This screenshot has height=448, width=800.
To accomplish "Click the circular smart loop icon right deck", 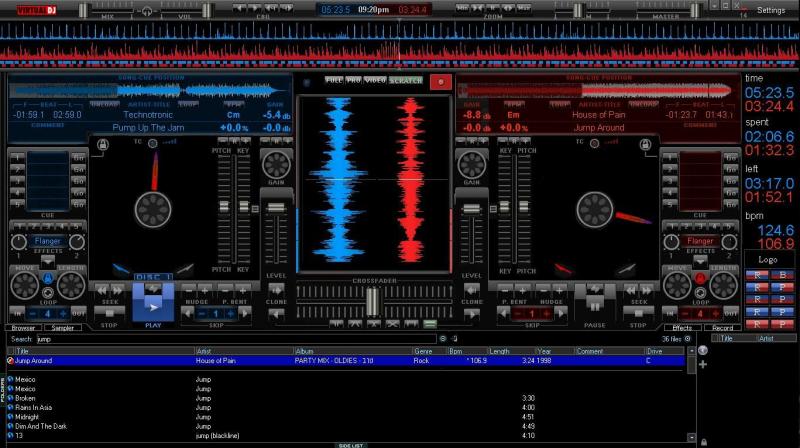I will [x=700, y=293].
